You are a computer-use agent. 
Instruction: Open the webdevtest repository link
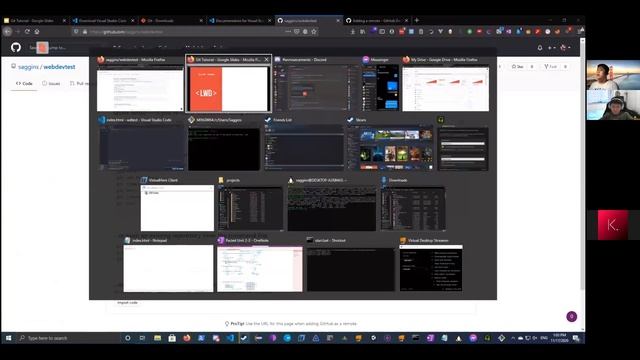pyautogui.click(x=59, y=67)
